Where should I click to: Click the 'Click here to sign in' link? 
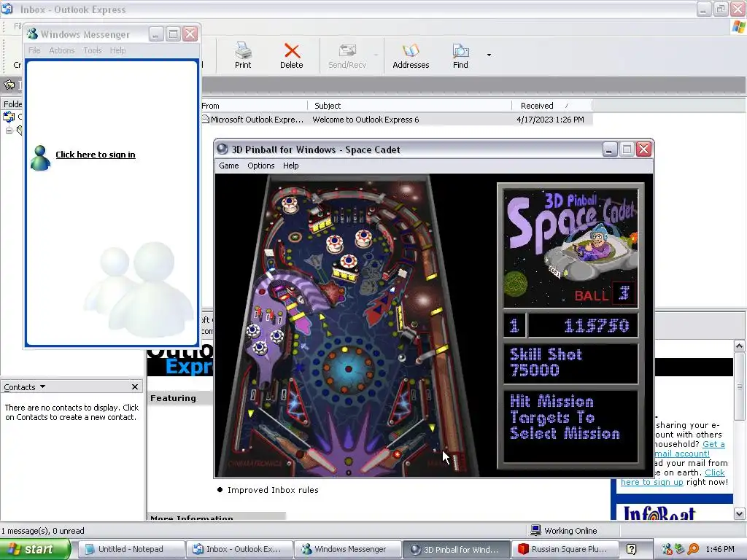[x=96, y=155]
